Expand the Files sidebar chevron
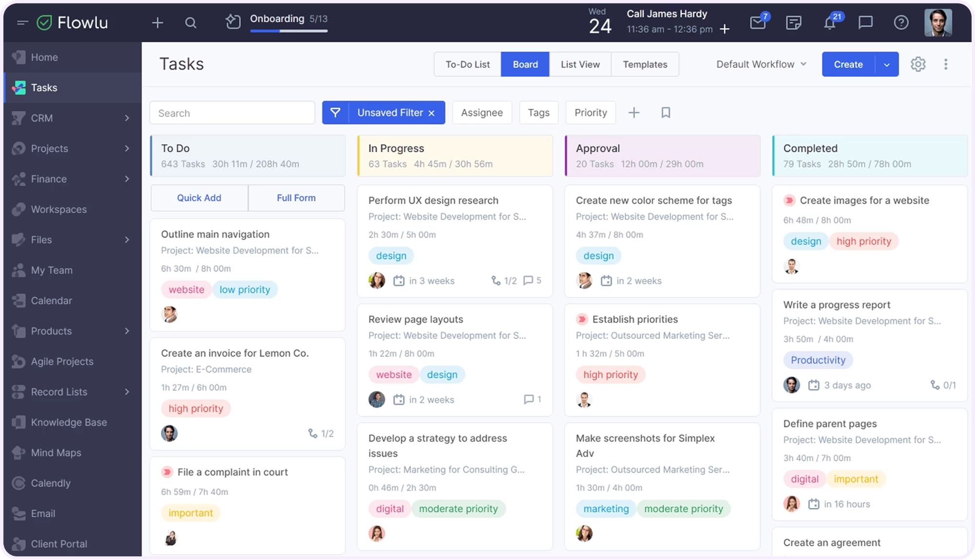Viewport: 975px width, 560px height. (x=127, y=240)
